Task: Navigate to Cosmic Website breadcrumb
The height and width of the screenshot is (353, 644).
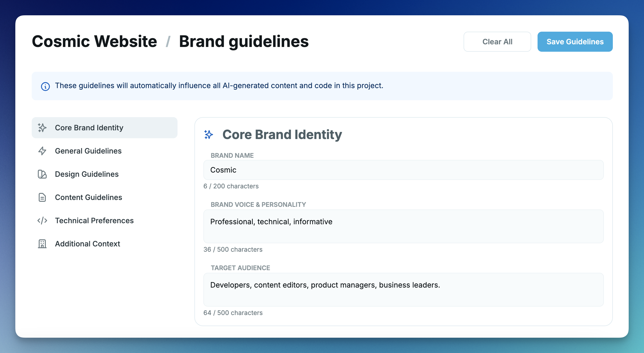Action: (x=94, y=41)
